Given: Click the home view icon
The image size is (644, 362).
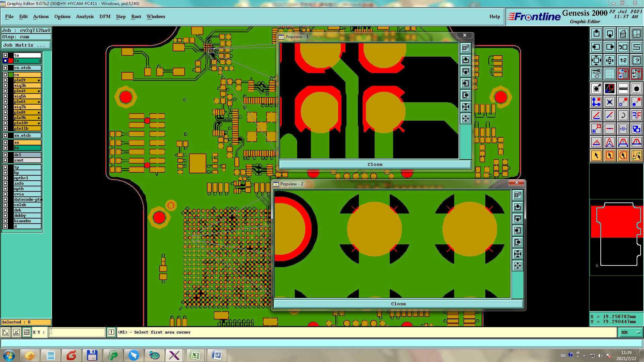Looking at the screenshot, I should point(623,34).
